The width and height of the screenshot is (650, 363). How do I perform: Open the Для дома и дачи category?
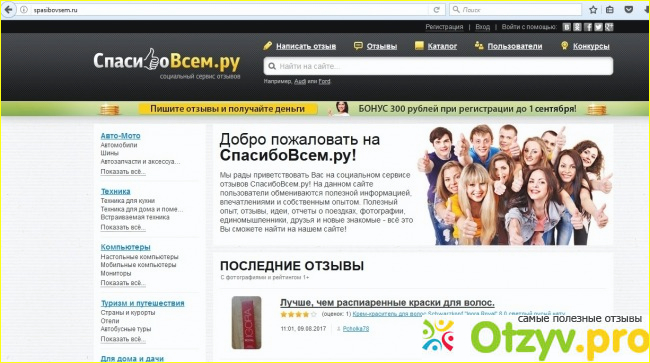tap(132, 358)
